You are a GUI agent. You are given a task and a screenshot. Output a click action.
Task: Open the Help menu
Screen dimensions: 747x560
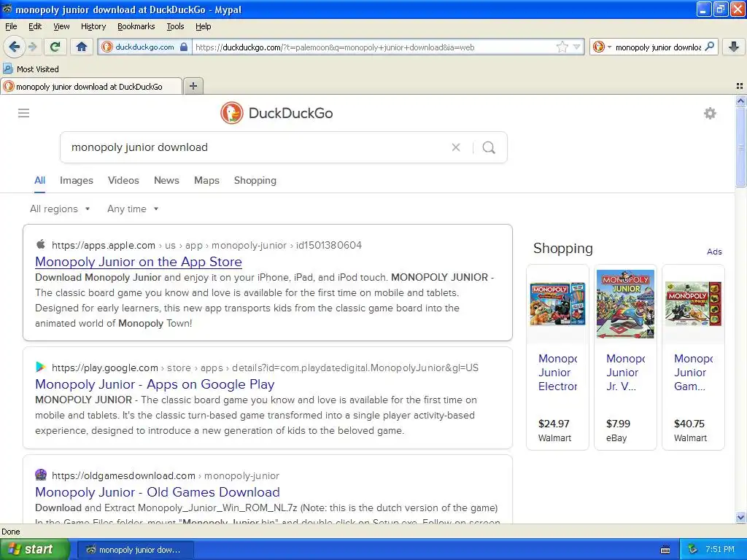tap(204, 26)
